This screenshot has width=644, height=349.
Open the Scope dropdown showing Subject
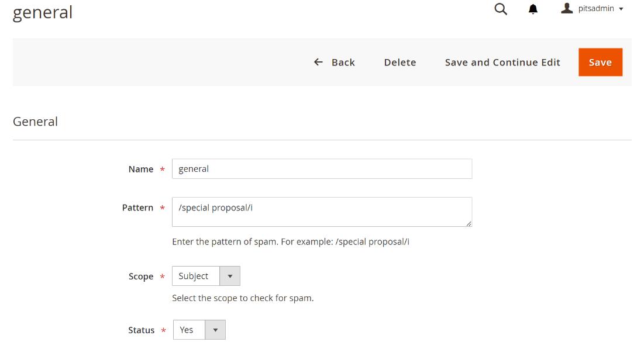196,276
